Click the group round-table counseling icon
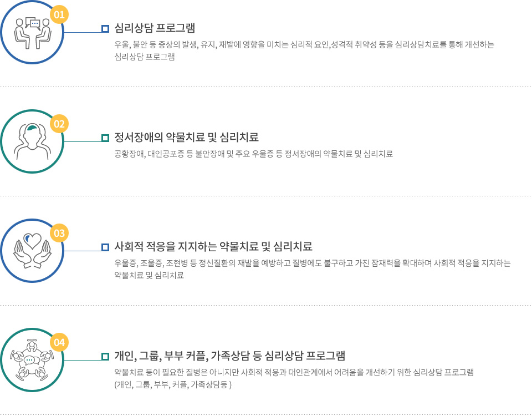Viewport: 532px width, 416px height. pyautogui.click(x=32, y=360)
